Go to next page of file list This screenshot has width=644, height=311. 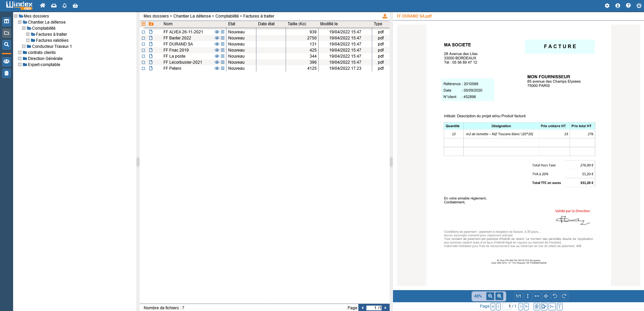(x=385, y=308)
